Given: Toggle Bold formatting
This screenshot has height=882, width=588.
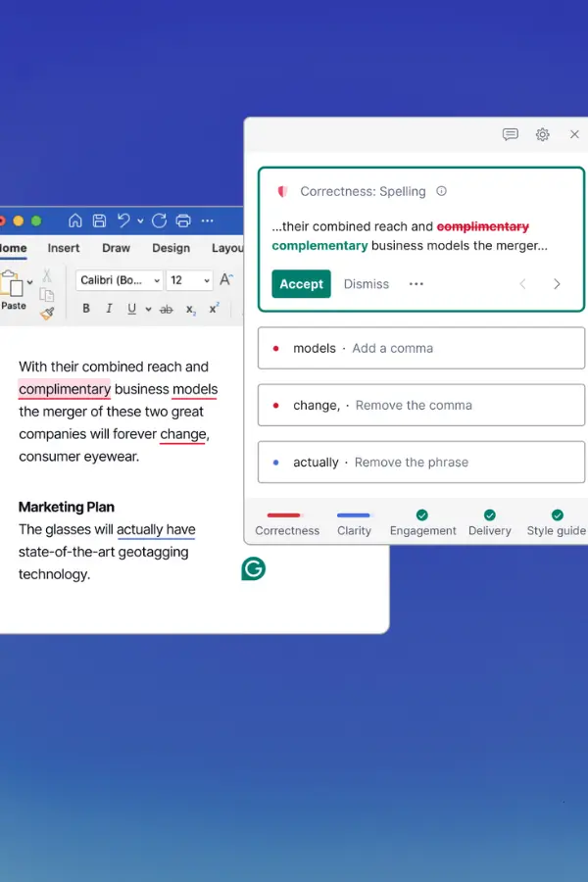Looking at the screenshot, I should pyautogui.click(x=86, y=309).
